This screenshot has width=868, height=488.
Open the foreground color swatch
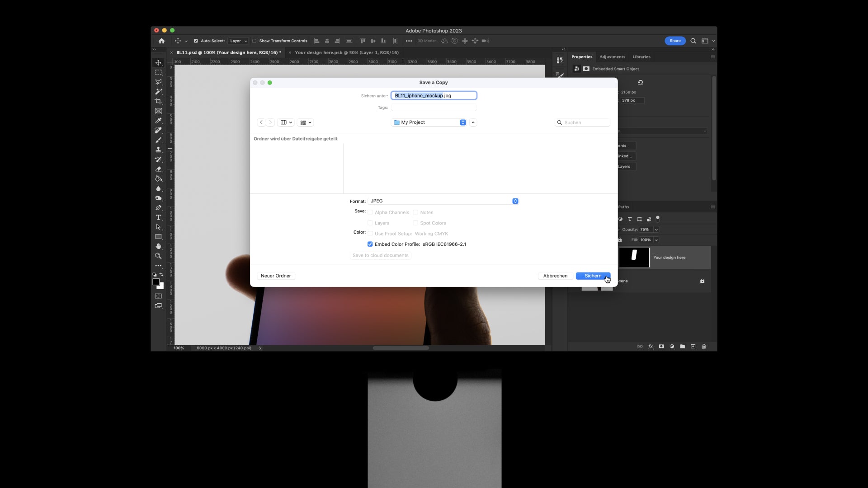tap(156, 282)
